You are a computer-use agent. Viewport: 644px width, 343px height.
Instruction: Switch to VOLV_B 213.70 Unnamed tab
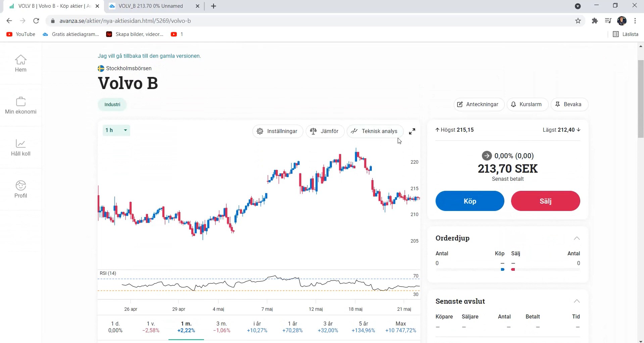(x=151, y=6)
